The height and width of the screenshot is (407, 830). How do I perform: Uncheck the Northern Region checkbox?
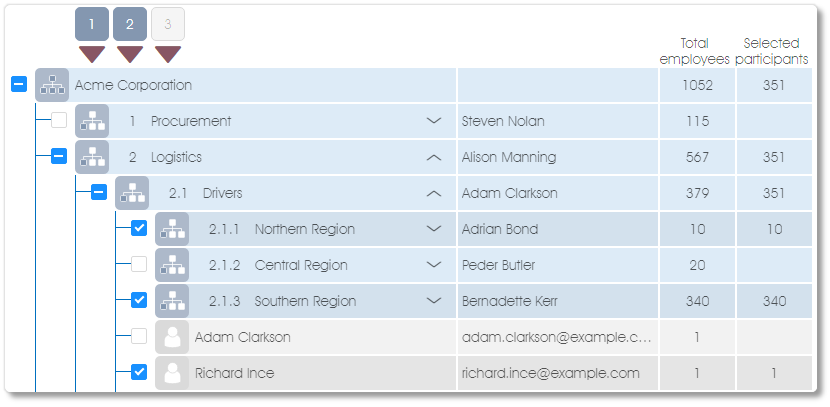tap(139, 228)
